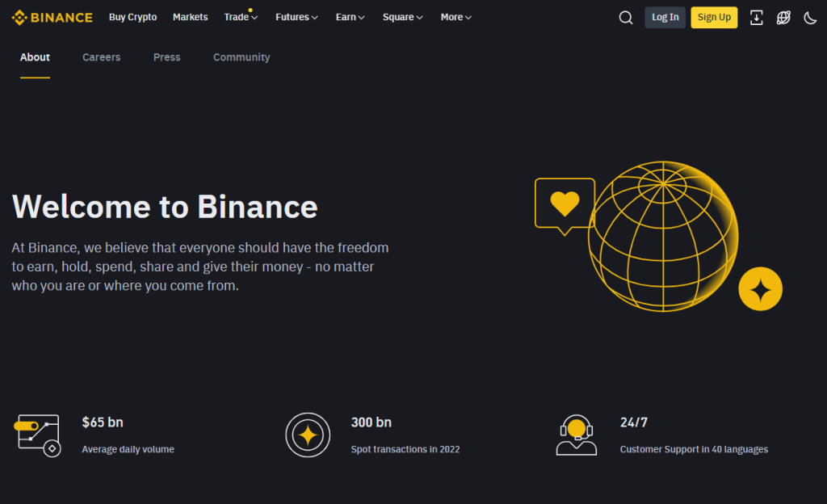Click the average daily volume wallet icon
The width and height of the screenshot is (827, 504).
pyautogui.click(x=37, y=435)
